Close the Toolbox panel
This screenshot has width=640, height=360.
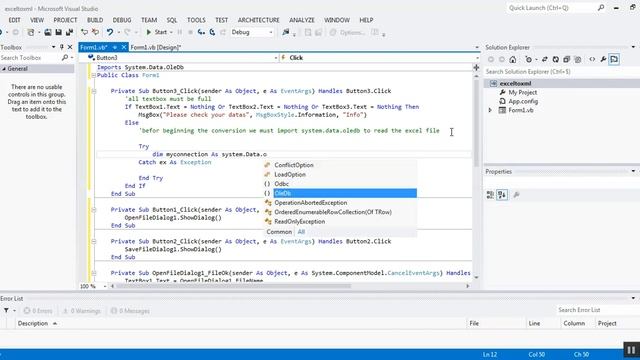point(70,47)
